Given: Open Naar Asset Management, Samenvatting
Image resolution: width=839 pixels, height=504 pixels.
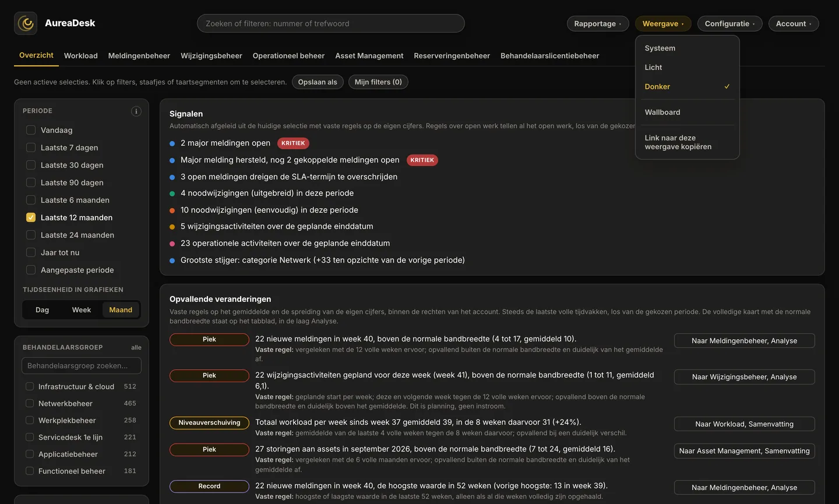Looking at the screenshot, I should (x=745, y=451).
